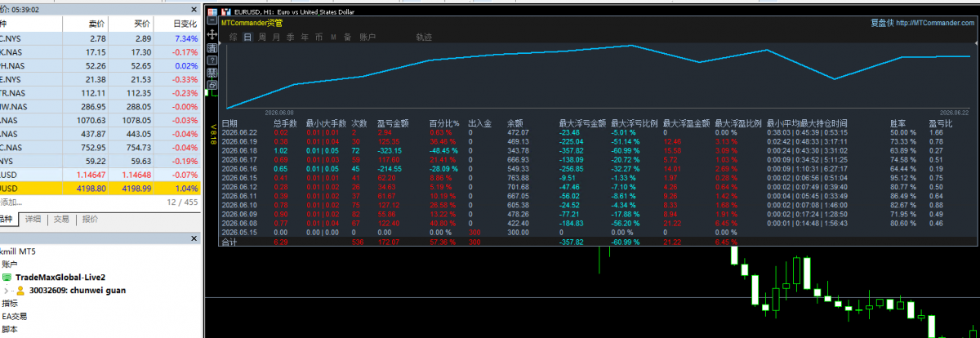
Task: Click the 胜率 column header
Action: point(898,123)
